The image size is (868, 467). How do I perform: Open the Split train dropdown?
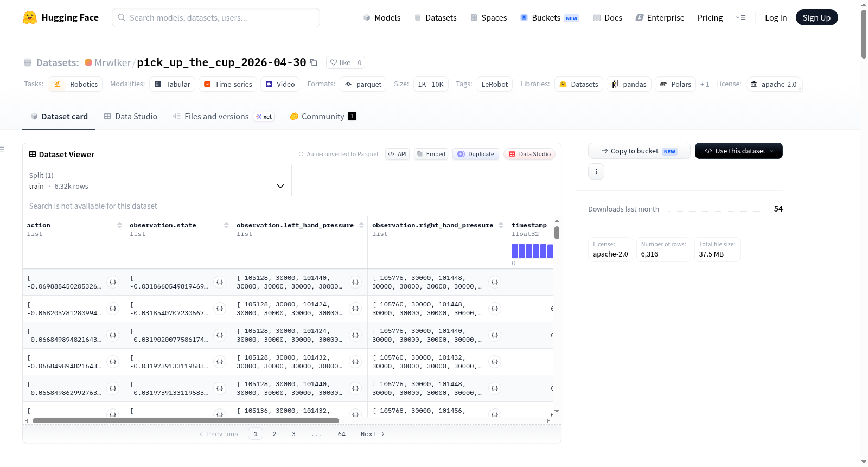click(157, 181)
